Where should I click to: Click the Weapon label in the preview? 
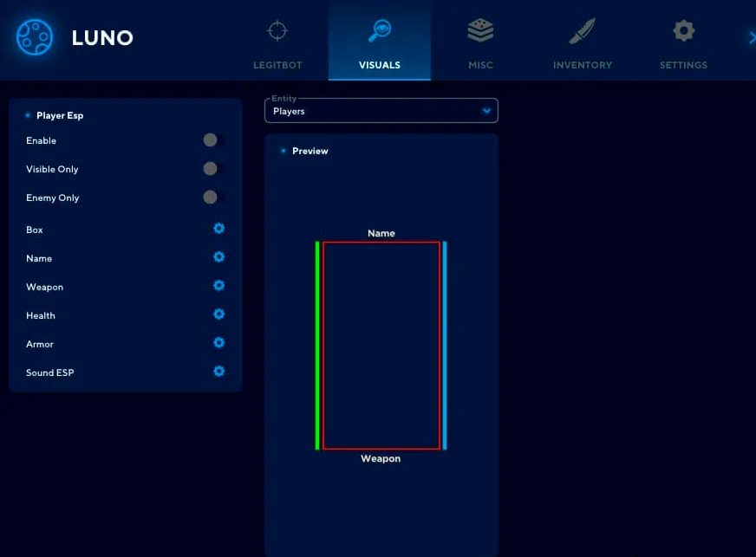[381, 458]
